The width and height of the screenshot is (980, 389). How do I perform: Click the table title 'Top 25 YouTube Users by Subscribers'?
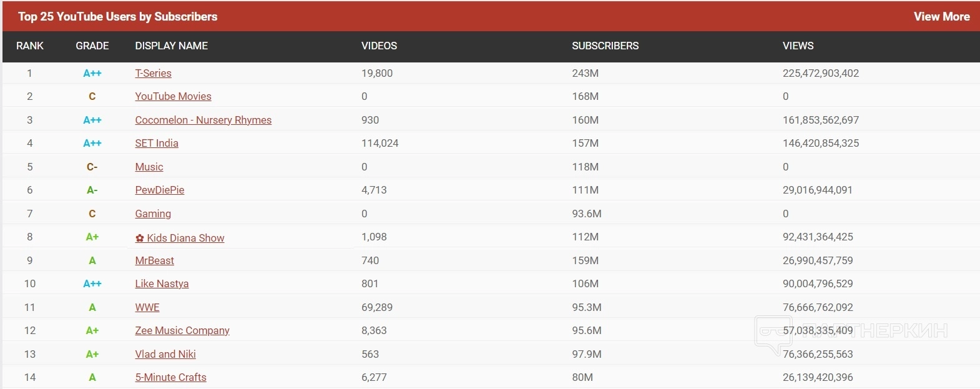pos(118,17)
